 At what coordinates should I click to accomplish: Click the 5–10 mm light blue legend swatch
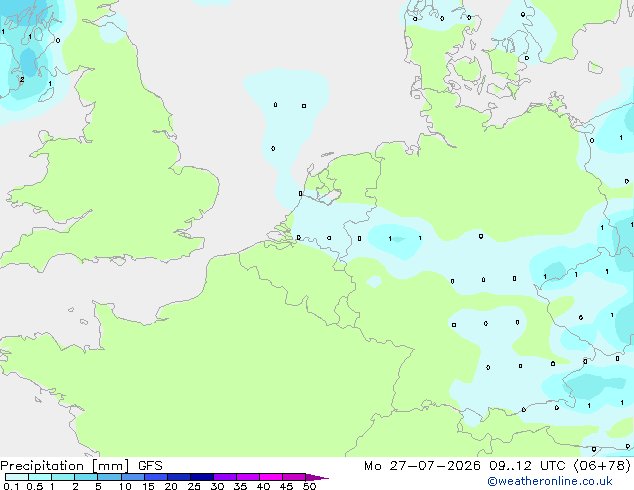[109, 477]
